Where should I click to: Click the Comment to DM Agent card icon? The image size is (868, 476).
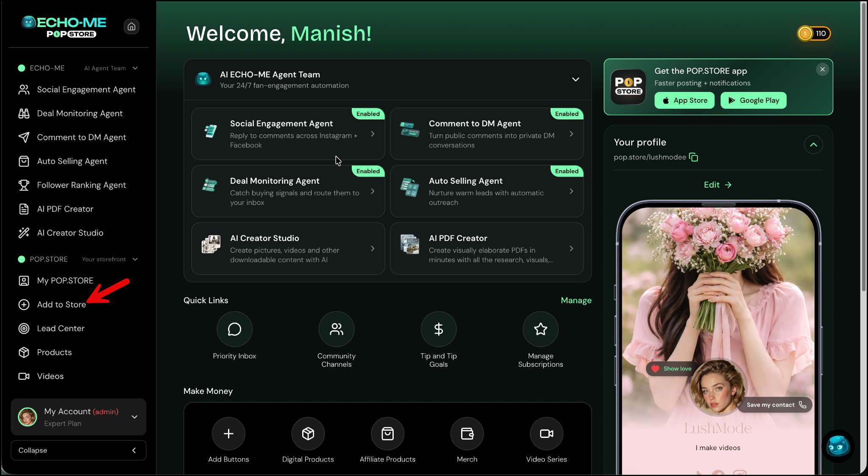point(409,130)
